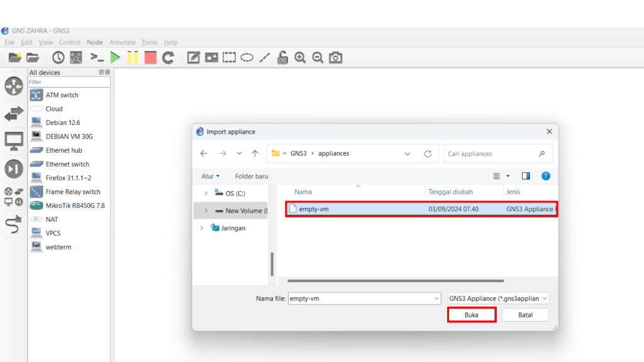Click the Buka button to open the file

pos(472,315)
